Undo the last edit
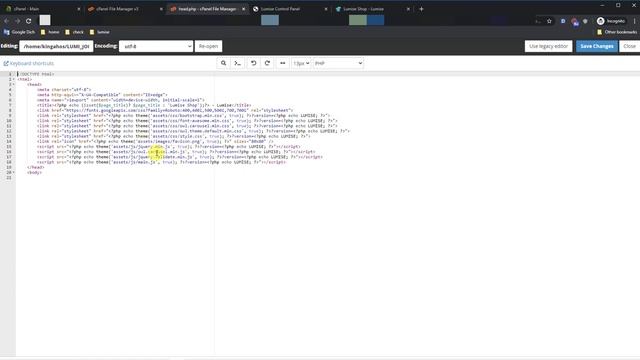This screenshot has height=360, width=640. pos(253,63)
